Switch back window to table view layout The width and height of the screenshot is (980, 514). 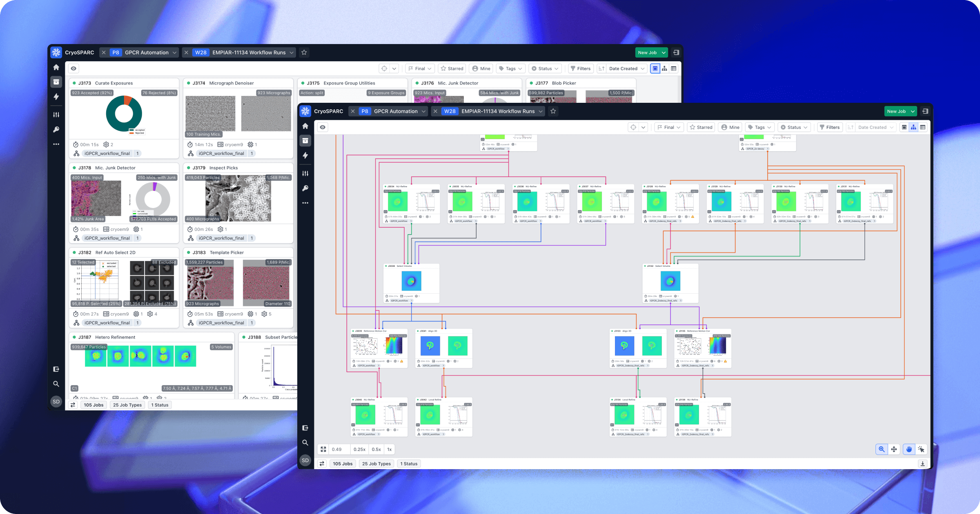point(674,69)
